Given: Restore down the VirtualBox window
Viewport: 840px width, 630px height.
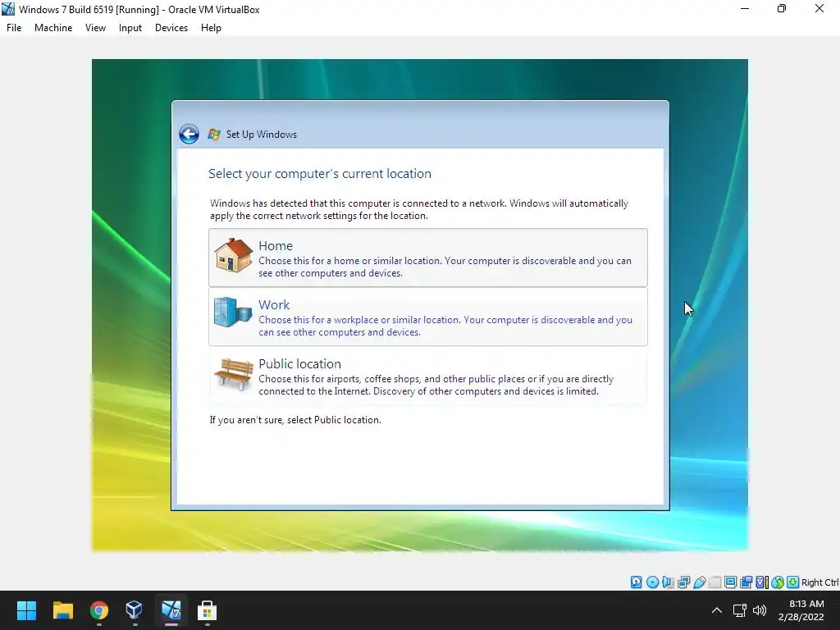Looking at the screenshot, I should click(x=782, y=9).
